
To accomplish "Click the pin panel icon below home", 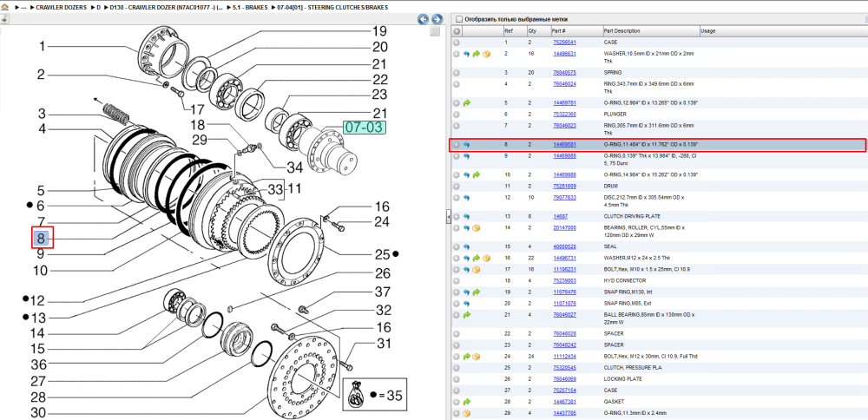I will click(x=5, y=19).
